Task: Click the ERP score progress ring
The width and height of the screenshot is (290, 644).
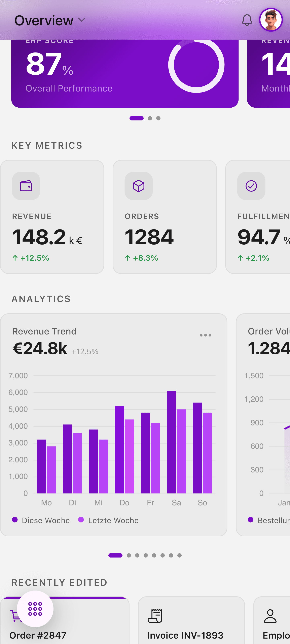Action: pos(196,65)
